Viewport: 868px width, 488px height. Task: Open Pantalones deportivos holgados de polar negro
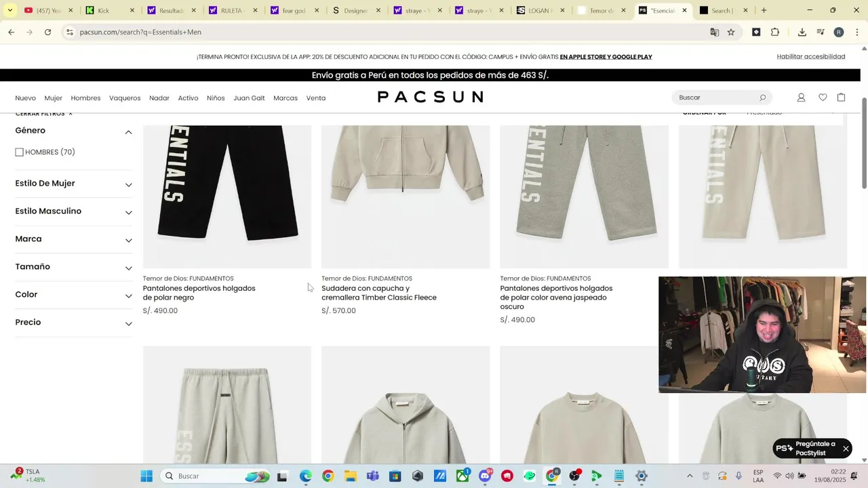(199, 293)
